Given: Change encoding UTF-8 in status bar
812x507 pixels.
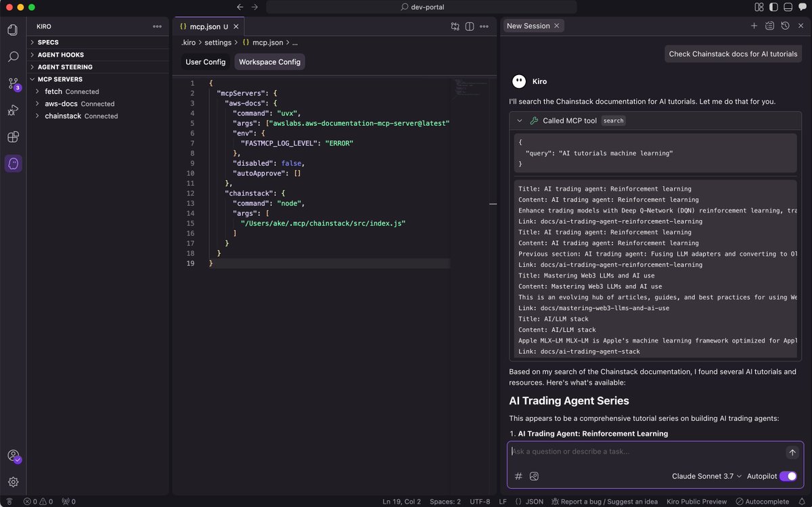Looking at the screenshot, I should (x=479, y=502).
